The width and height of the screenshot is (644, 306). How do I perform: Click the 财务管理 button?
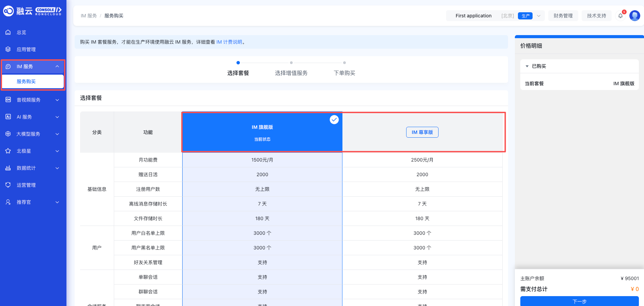(563, 16)
